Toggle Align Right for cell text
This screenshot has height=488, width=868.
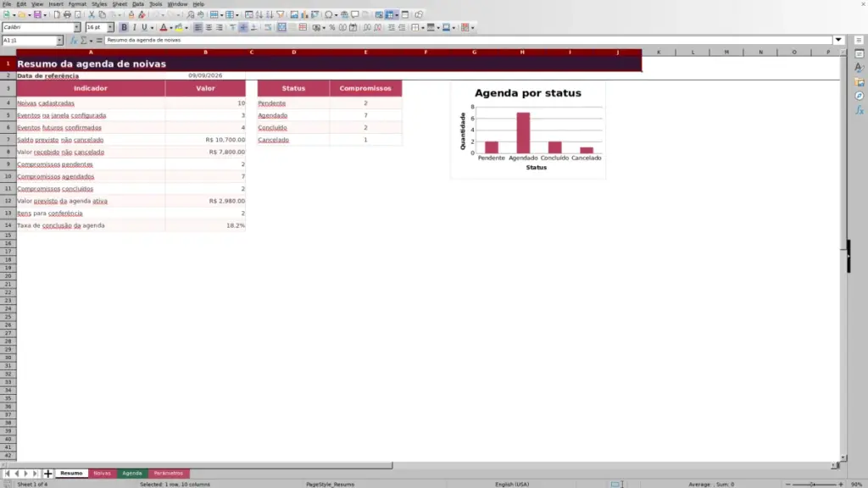pos(220,28)
